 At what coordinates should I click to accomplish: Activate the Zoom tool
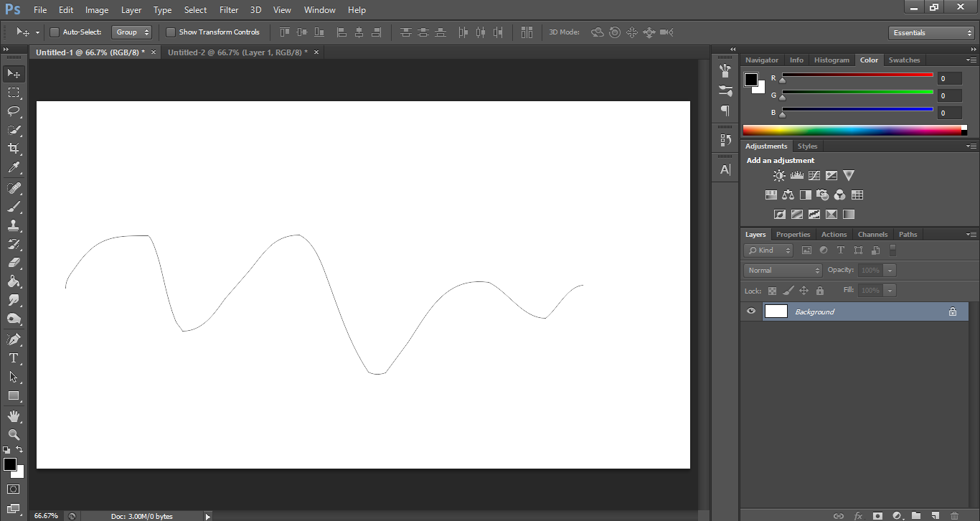(x=13, y=434)
